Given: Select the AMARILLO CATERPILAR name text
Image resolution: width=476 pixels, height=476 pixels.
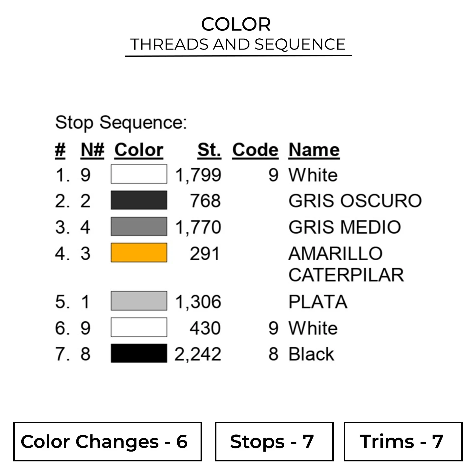Looking at the screenshot, I should pos(346,264).
